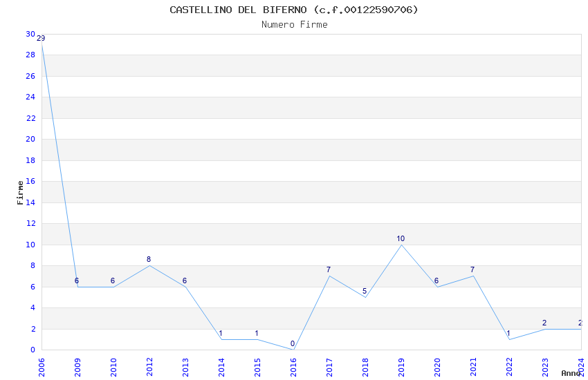This screenshot has height=380, width=588.
Task: Click the year 2006 on the x-axis
Action: 42,367
